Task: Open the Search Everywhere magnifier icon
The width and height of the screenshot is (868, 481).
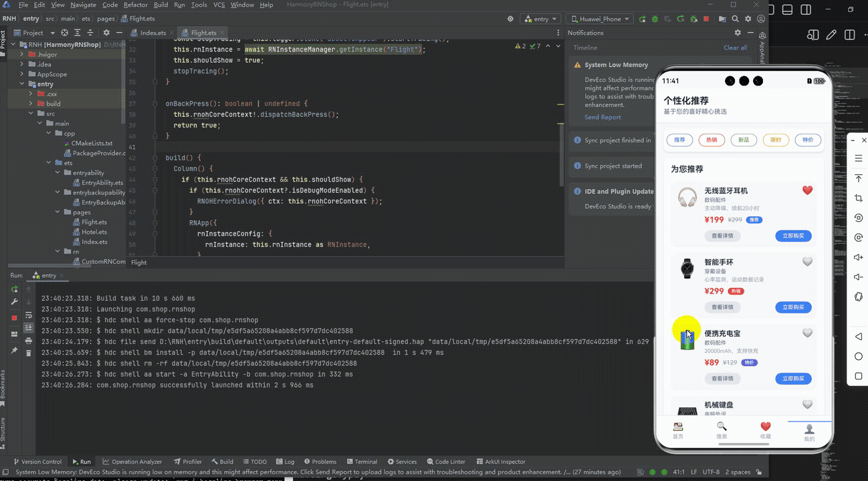Action: point(735,19)
